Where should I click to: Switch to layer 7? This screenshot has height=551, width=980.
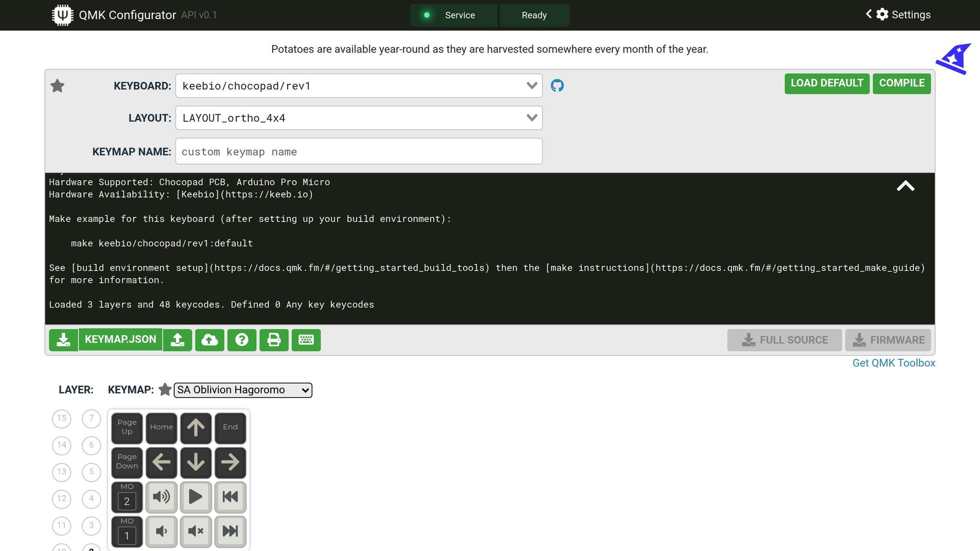click(91, 419)
